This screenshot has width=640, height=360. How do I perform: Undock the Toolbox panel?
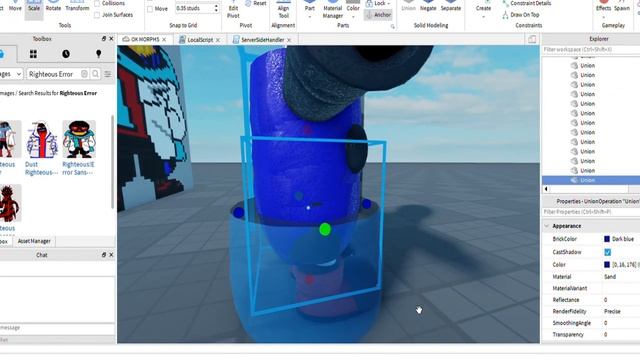coord(104,39)
